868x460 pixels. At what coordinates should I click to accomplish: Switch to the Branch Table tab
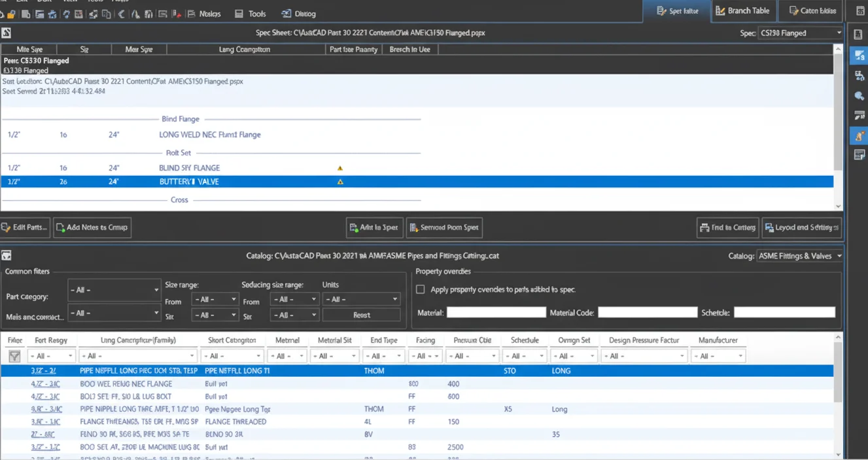pyautogui.click(x=742, y=11)
